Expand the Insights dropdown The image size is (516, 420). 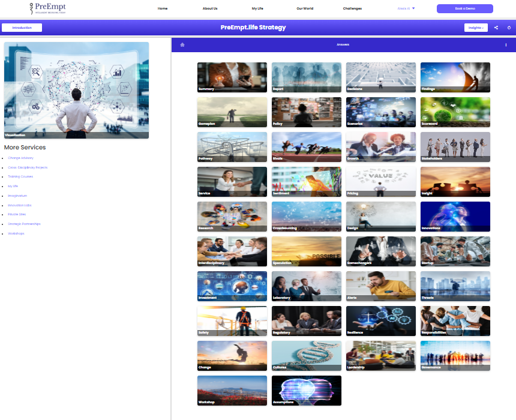476,28
